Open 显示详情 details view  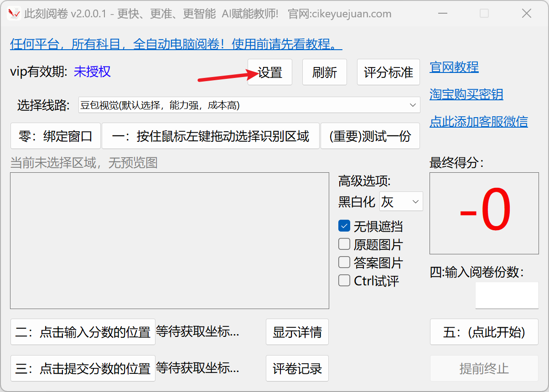[297, 332]
